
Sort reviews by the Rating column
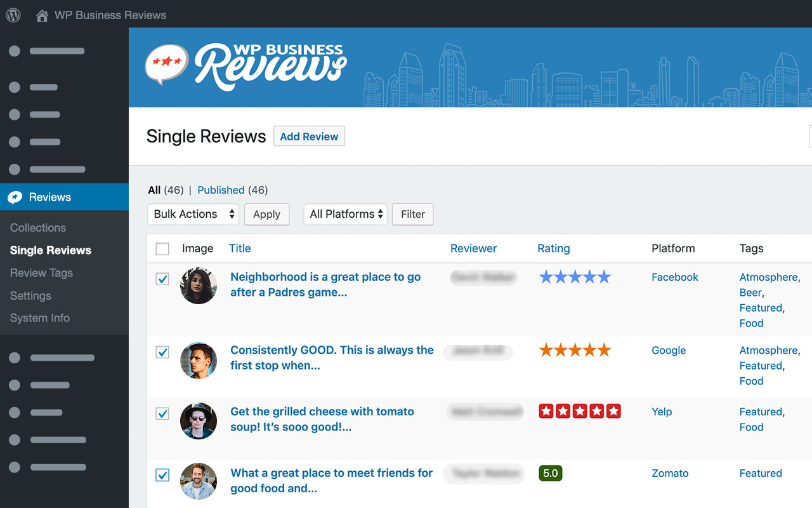pyautogui.click(x=553, y=248)
